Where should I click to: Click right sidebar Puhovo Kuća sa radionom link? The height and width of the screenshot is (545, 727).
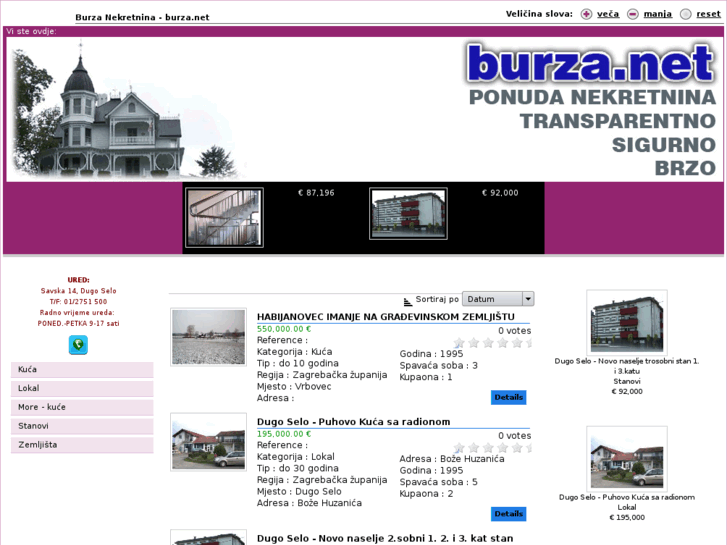coord(627,497)
